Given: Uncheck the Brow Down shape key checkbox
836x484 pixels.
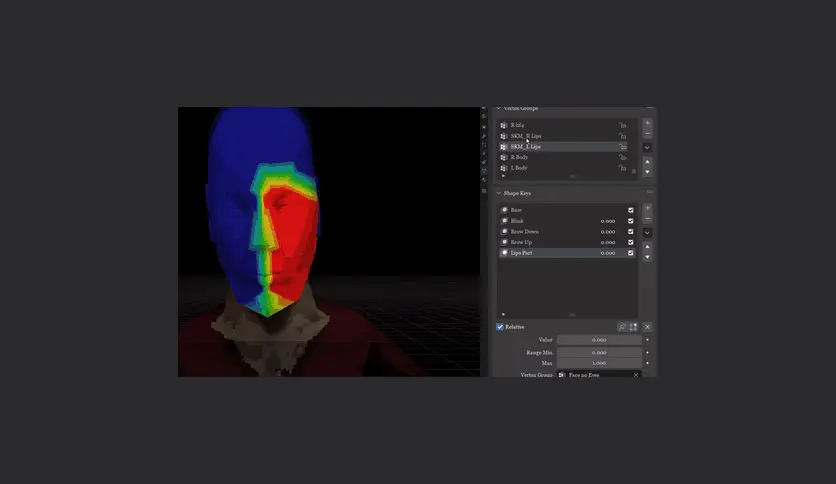Looking at the screenshot, I should coord(631,231).
